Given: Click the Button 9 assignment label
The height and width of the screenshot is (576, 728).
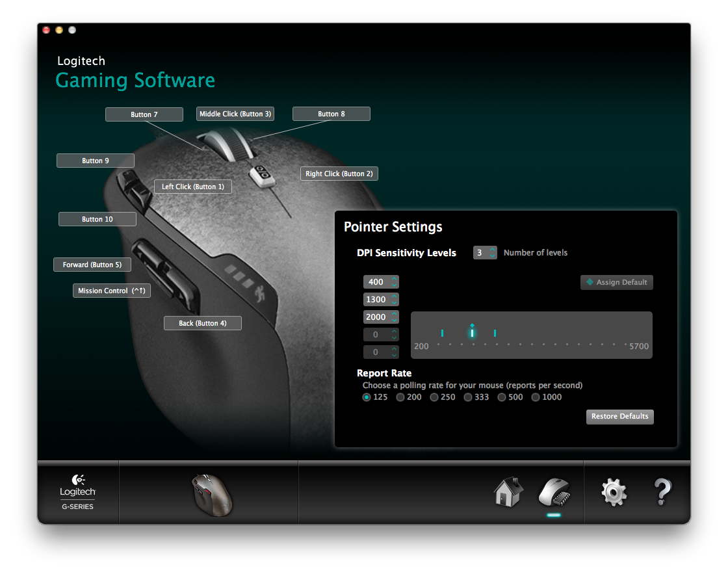Looking at the screenshot, I should click(x=95, y=161).
